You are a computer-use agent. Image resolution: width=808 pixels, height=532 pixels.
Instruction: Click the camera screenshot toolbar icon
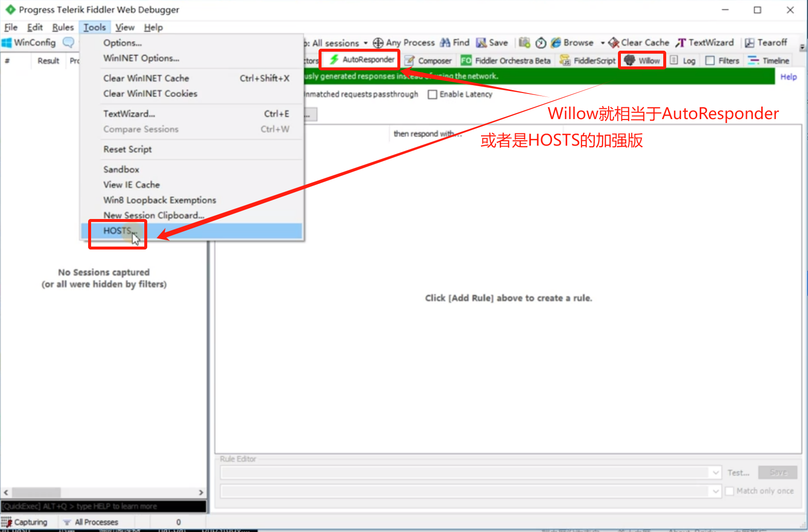pyautogui.click(x=524, y=43)
